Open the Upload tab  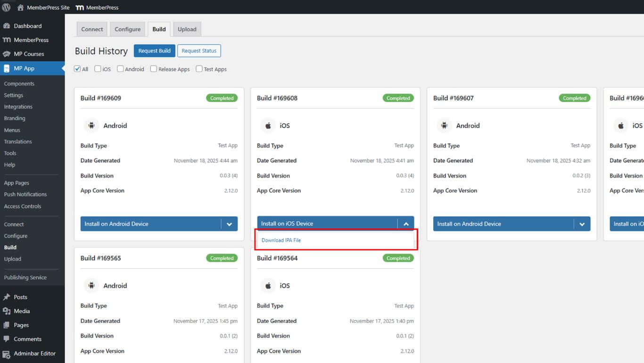tap(187, 29)
